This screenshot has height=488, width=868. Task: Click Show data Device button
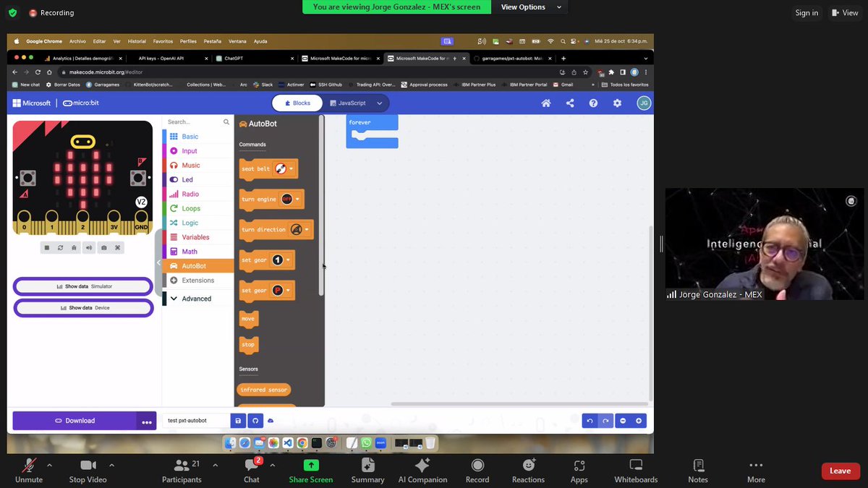[x=83, y=308]
